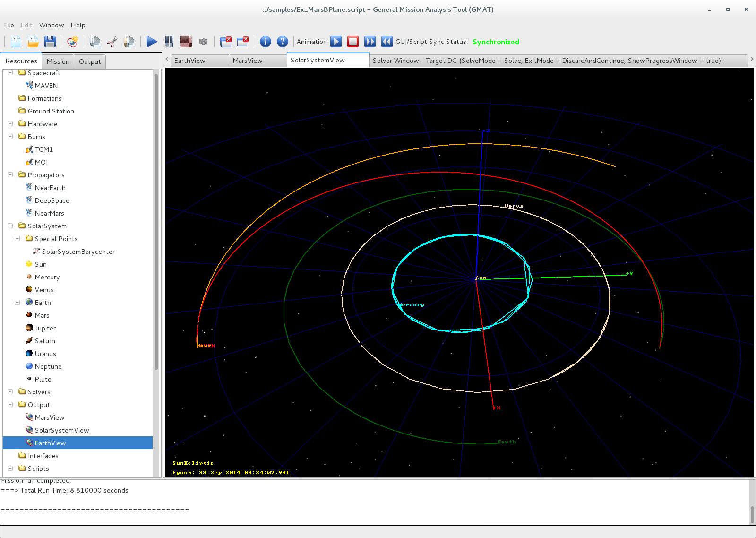Switch to the Mission tab
Viewport: 756px width, 538px height.
pos(58,61)
